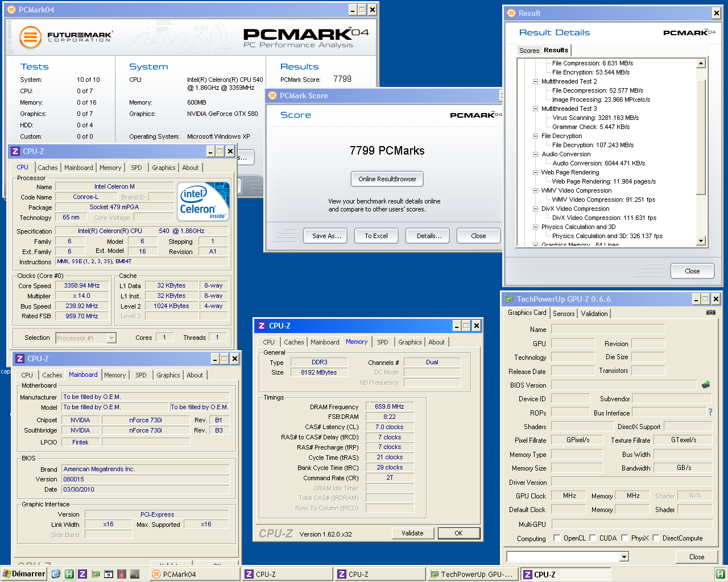Screen dimensions: 728x582
Task: Select 'Grammar Check: 5.447 KB/s' result row
Action: 591,127
